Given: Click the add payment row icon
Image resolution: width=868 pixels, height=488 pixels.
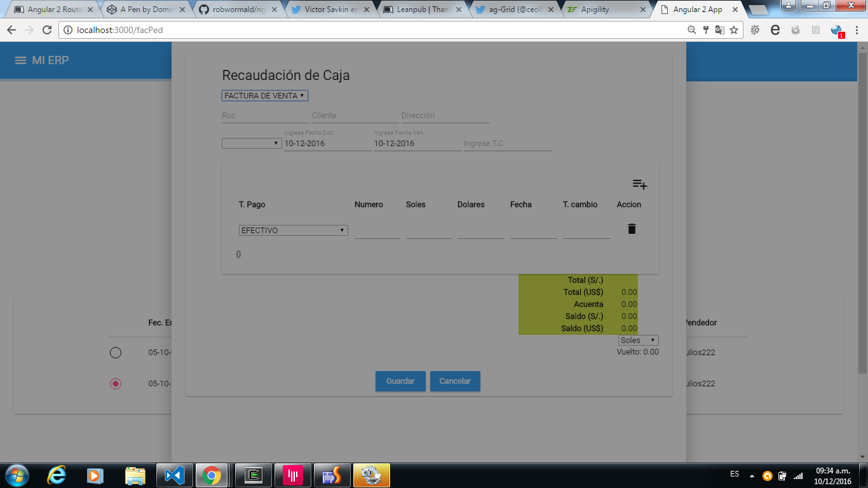Looking at the screenshot, I should pos(639,184).
